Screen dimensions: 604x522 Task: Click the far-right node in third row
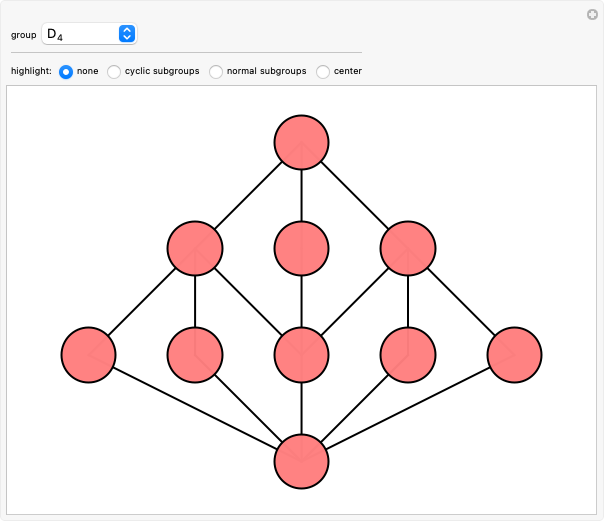[514, 354]
